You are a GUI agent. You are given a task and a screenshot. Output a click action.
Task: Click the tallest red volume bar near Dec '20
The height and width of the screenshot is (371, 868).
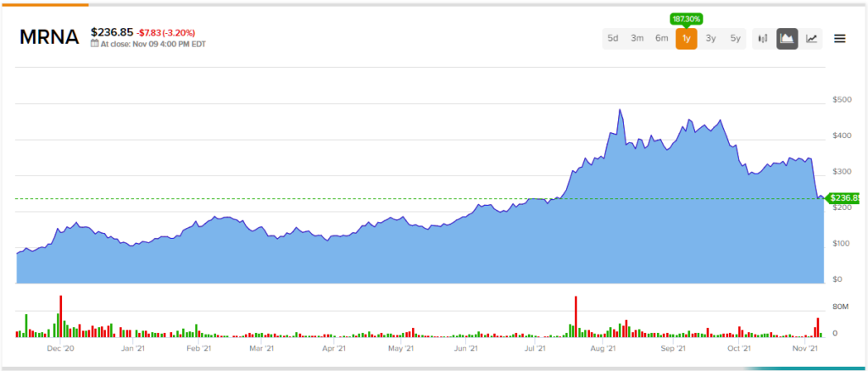tap(61, 316)
